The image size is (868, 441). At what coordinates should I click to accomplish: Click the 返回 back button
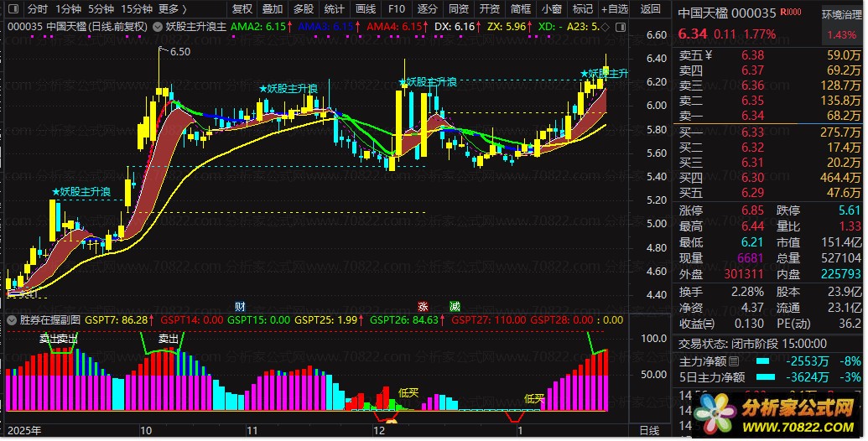pos(651,9)
